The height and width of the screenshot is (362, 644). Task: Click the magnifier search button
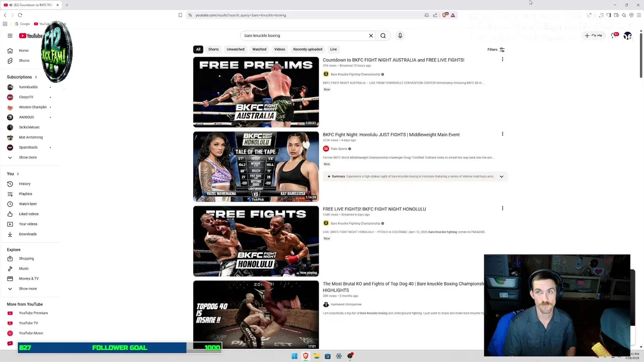coord(383,36)
